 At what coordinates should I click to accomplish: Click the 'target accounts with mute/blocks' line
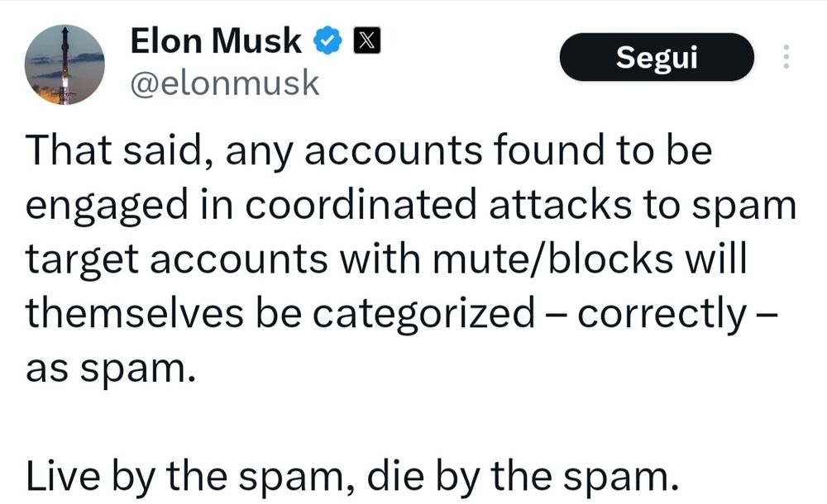tap(386, 259)
